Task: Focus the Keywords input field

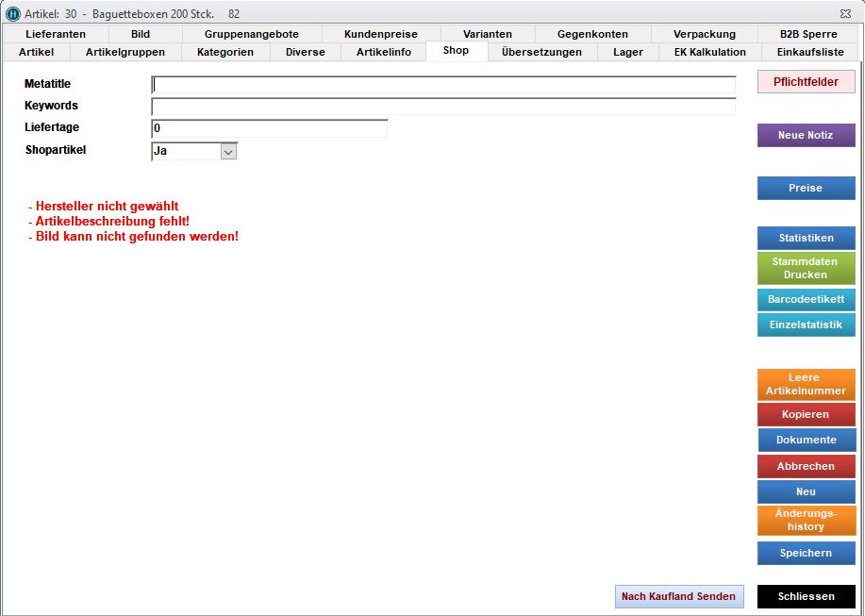Action: [x=443, y=107]
